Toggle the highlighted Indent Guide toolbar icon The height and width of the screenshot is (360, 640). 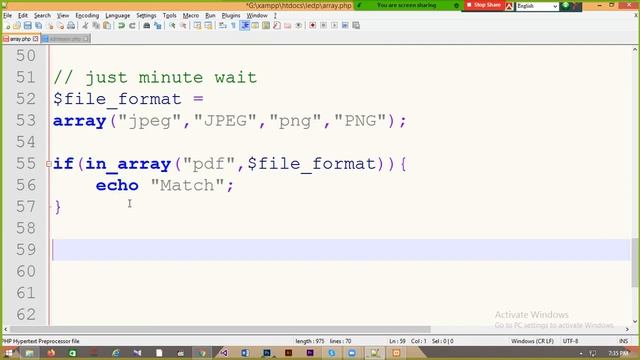pos(244,26)
